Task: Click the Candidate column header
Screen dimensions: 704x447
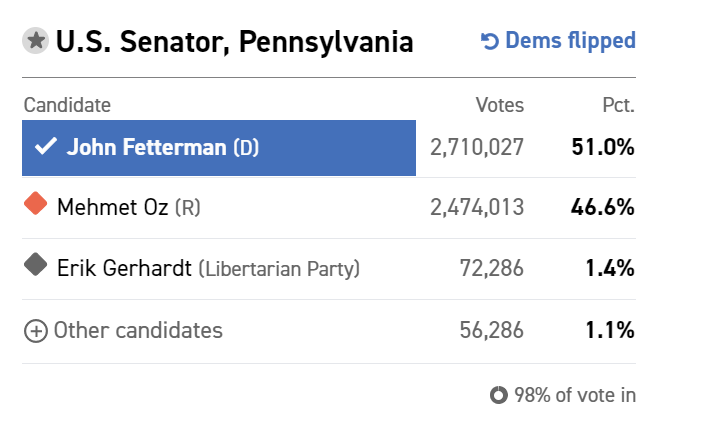Action: pos(67,105)
